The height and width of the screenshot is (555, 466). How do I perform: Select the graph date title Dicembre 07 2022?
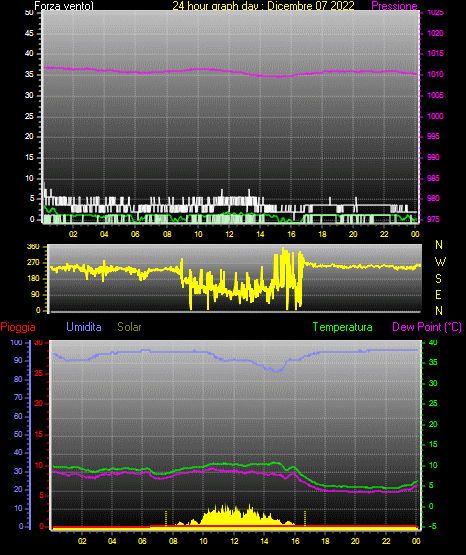coord(311,6)
